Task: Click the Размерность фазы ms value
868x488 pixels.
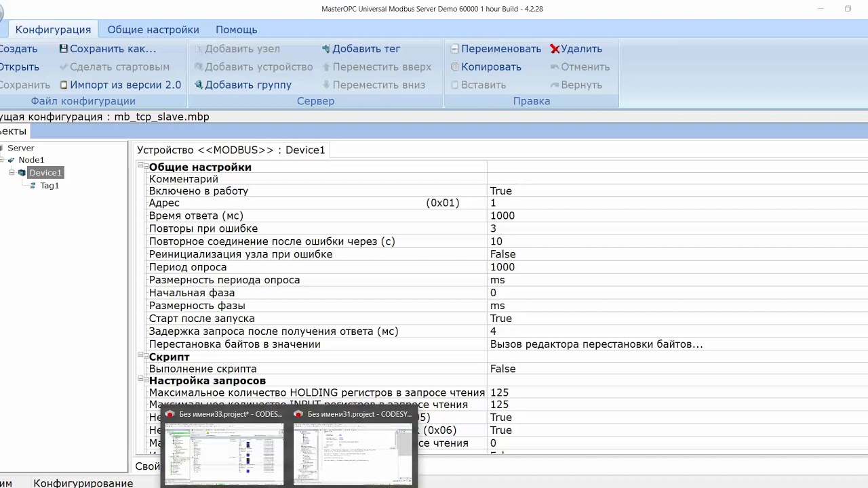Action: (498, 306)
